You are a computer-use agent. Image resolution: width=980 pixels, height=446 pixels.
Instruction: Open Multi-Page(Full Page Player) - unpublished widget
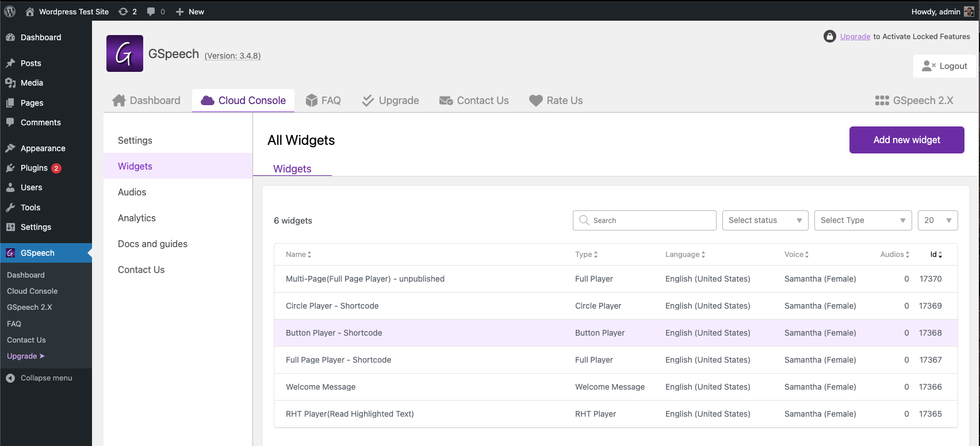click(x=365, y=279)
